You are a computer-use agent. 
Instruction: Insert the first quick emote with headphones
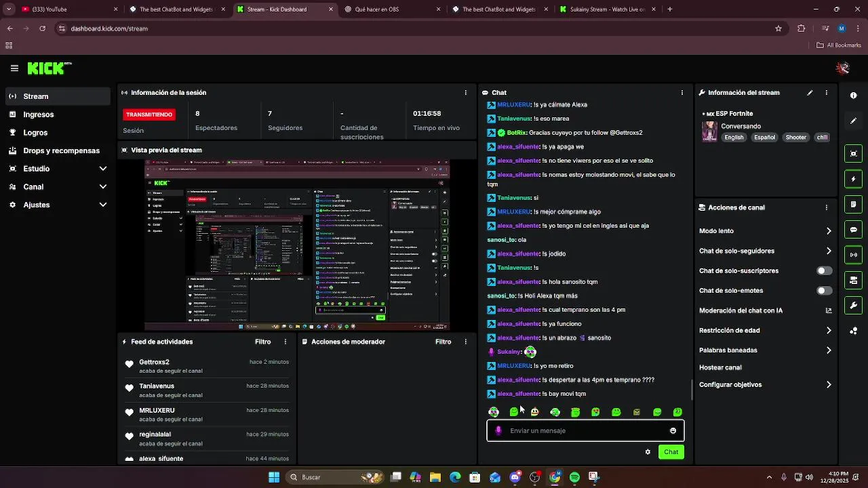494,412
